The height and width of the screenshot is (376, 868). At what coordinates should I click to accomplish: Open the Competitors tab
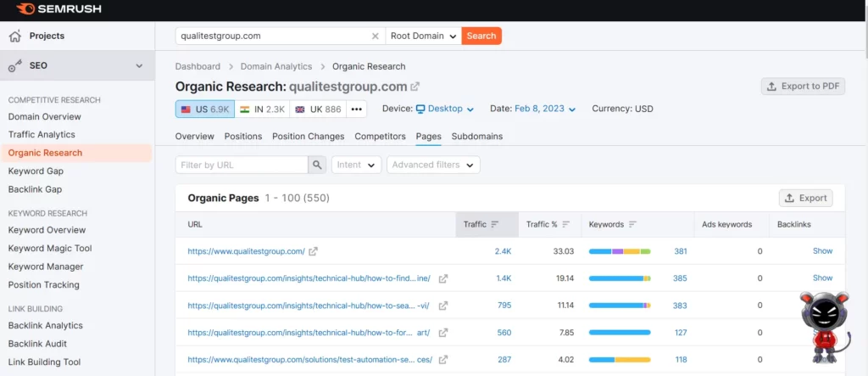click(381, 137)
